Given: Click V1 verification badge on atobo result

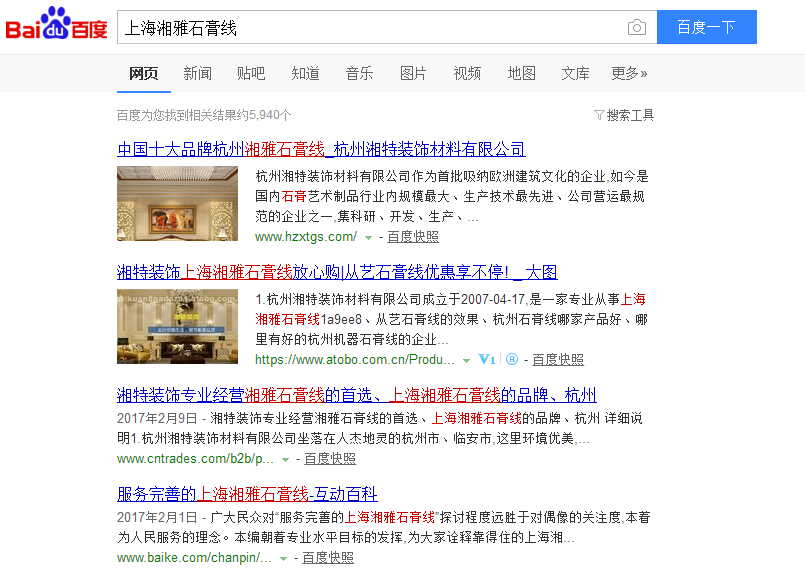Looking at the screenshot, I should coord(487,359).
